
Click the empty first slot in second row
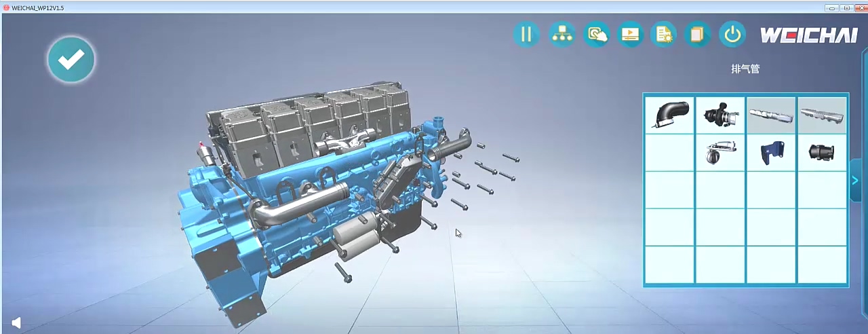(x=669, y=152)
